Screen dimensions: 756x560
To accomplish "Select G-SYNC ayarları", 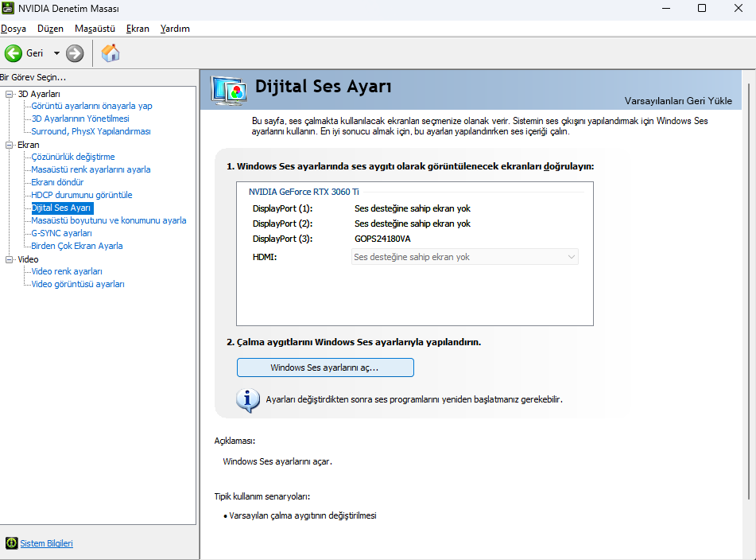I will coord(61,233).
